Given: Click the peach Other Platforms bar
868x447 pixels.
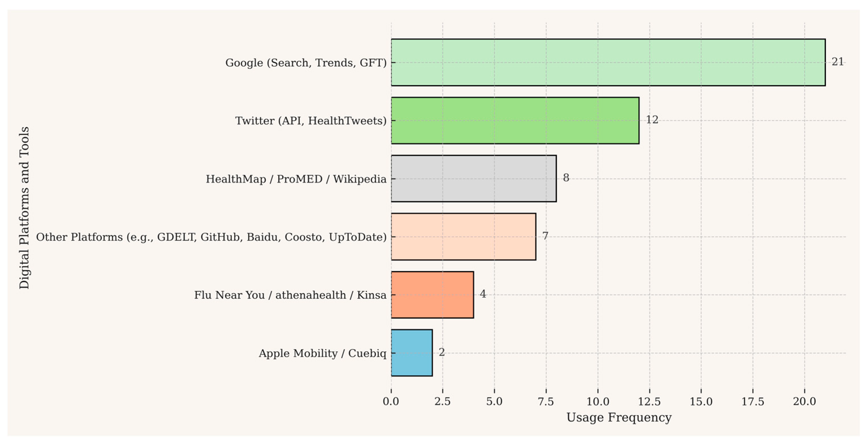Looking at the screenshot, I should coord(463,237).
